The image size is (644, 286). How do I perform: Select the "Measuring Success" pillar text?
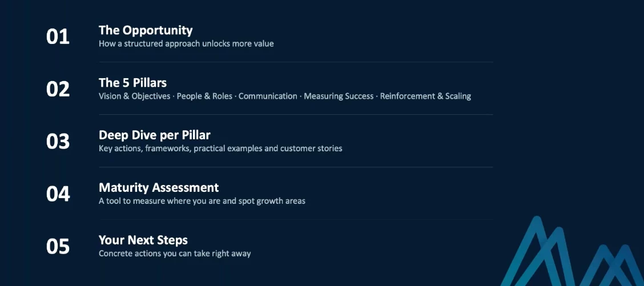pos(339,96)
